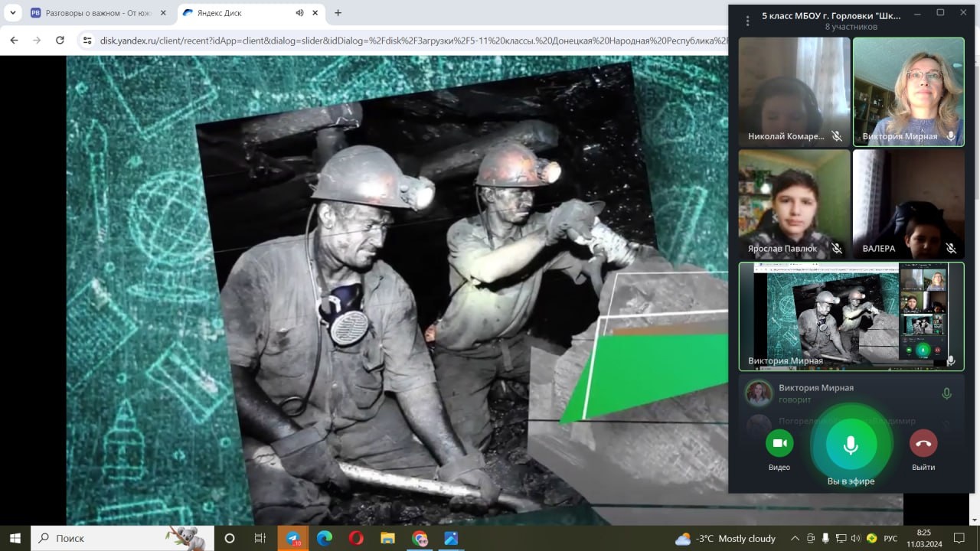The image size is (980, 551).
Task: Click the Meet Now tray icon
Action: pos(811,538)
